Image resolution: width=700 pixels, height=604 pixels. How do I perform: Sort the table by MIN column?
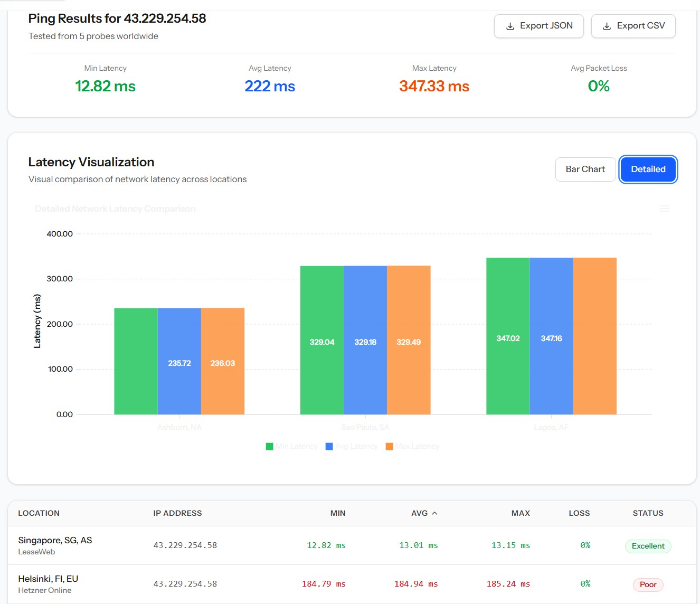(338, 513)
